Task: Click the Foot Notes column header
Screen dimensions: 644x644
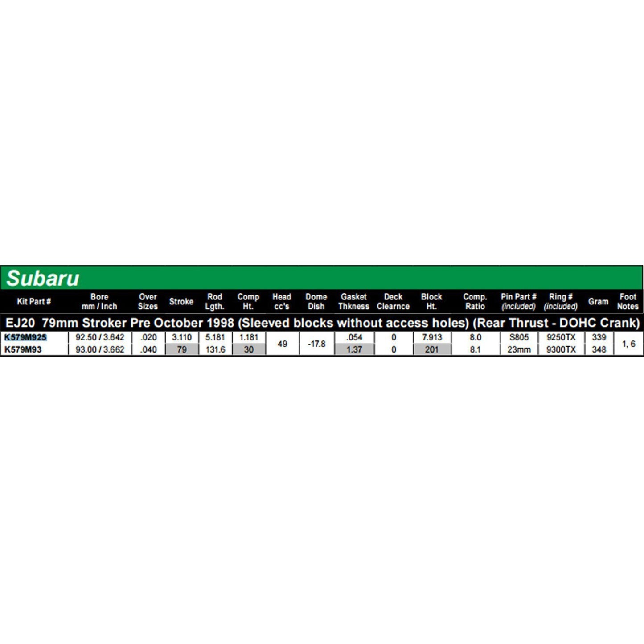Action: click(x=628, y=302)
